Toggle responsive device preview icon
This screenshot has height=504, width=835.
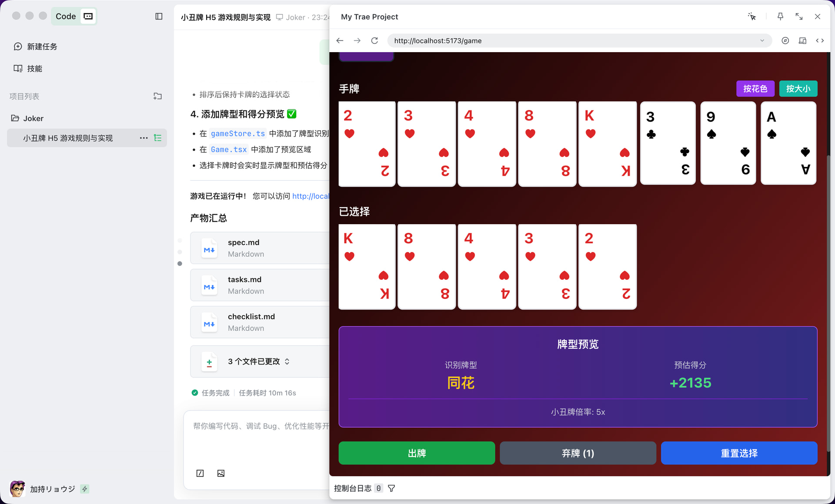[x=802, y=40]
